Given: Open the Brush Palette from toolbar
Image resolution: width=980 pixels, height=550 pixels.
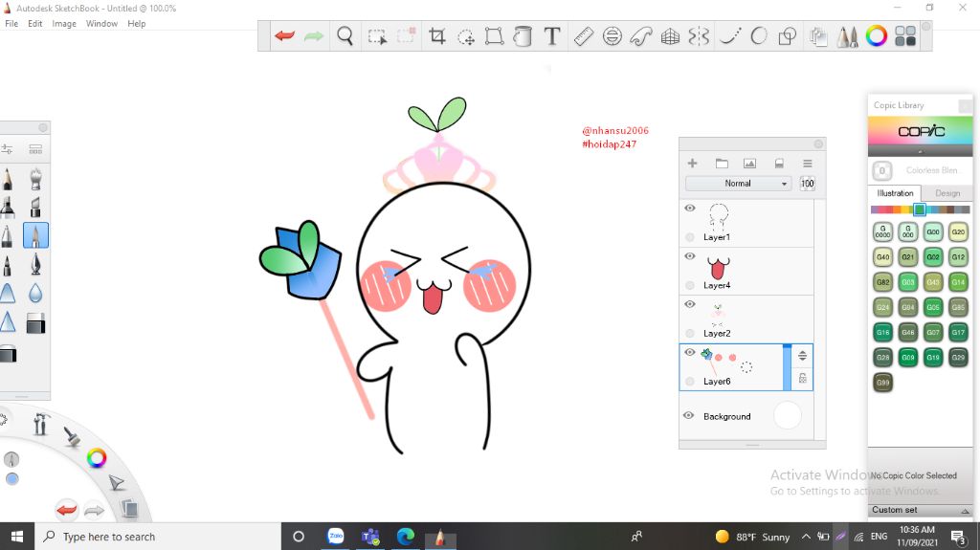Looking at the screenshot, I should point(848,36).
